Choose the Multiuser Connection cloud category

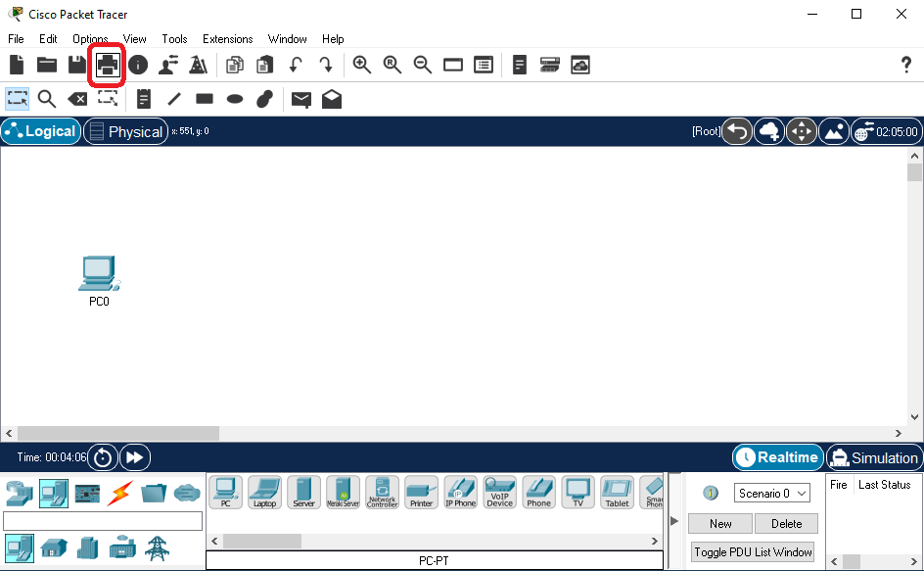[187, 493]
